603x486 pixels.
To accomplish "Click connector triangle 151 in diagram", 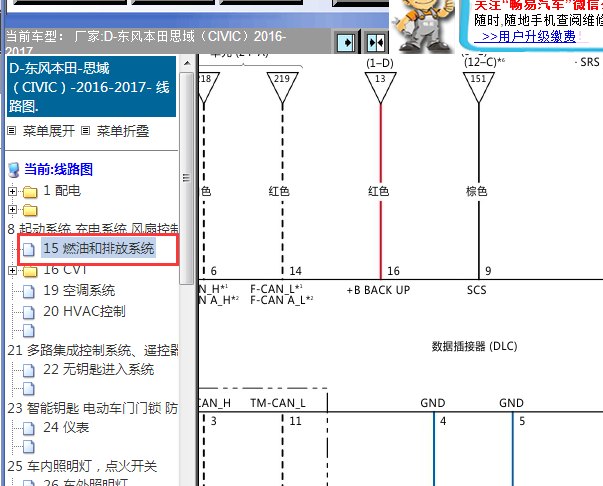I will coord(478,88).
